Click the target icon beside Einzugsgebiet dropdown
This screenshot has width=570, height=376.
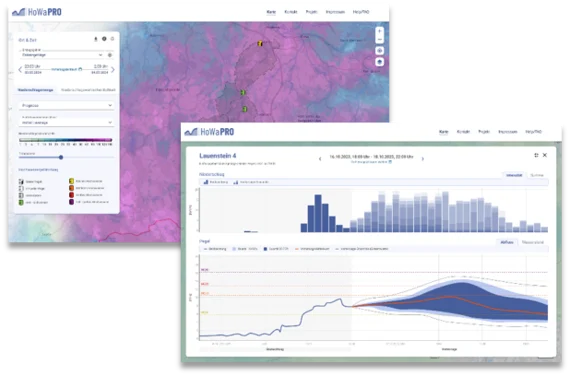pos(110,55)
